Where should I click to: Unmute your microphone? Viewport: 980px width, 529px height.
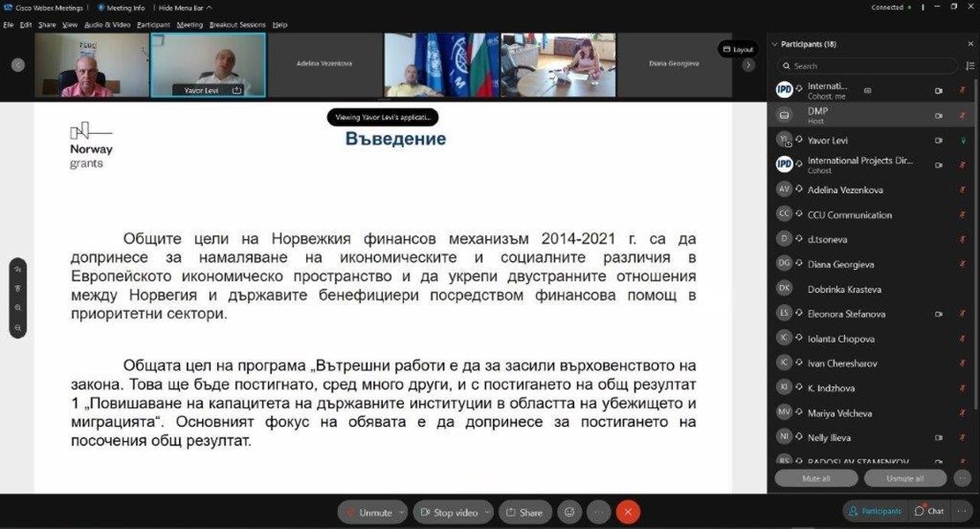pos(368,512)
